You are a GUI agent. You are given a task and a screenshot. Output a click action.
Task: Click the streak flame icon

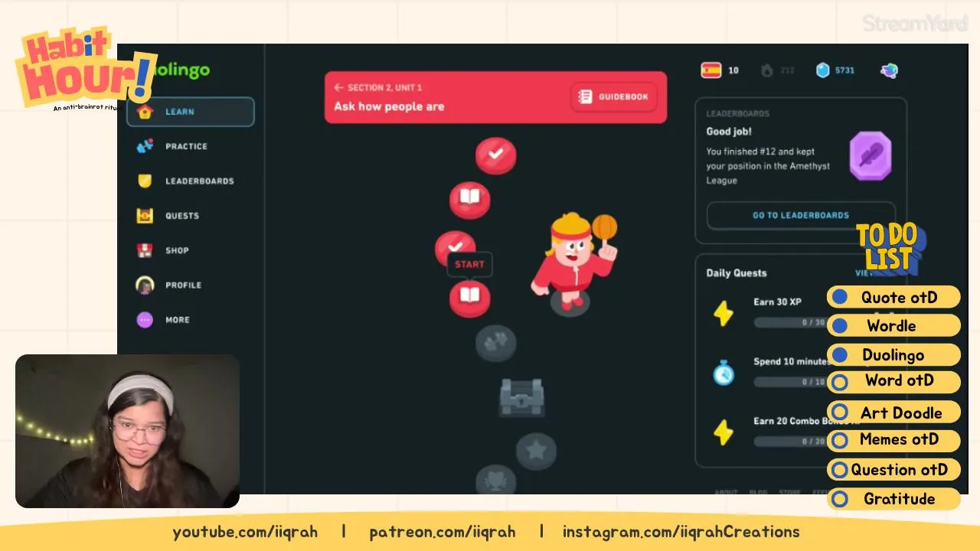(x=767, y=70)
